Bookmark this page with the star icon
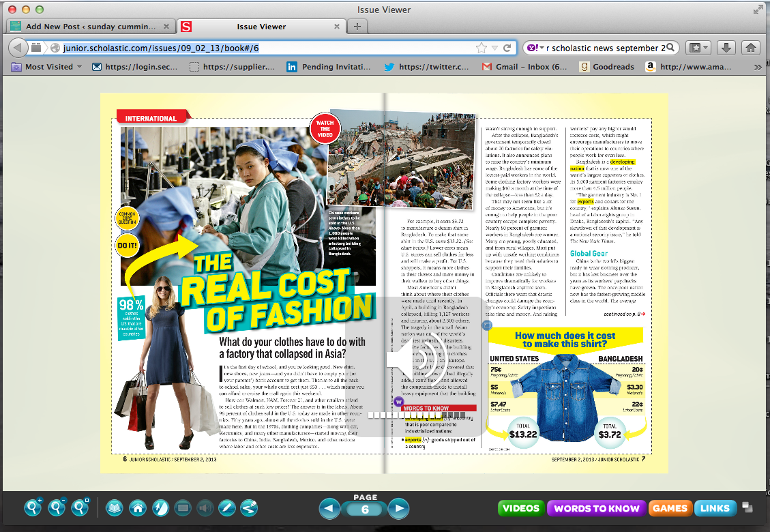 tap(481, 48)
